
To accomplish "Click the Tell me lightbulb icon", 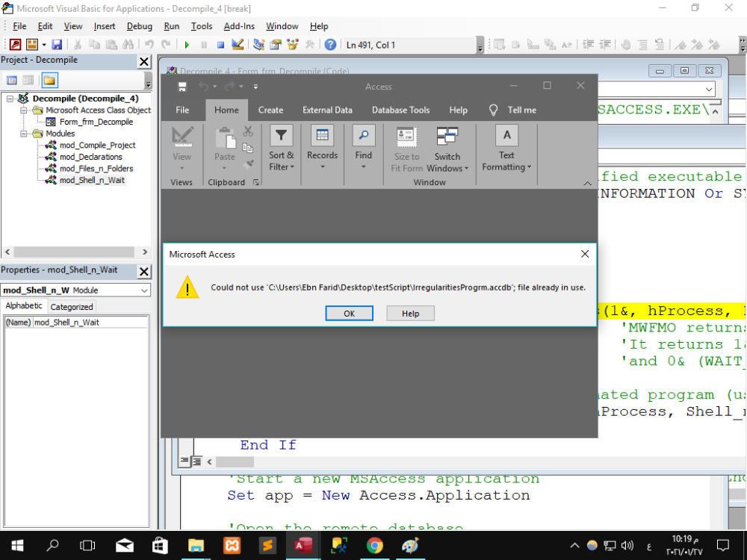I will [493, 110].
